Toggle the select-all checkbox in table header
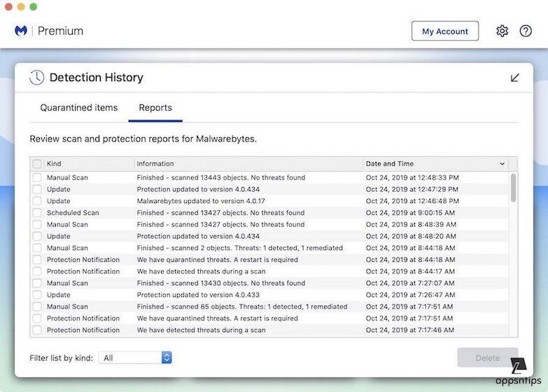Viewport: 548px width, 392px height. (x=37, y=164)
